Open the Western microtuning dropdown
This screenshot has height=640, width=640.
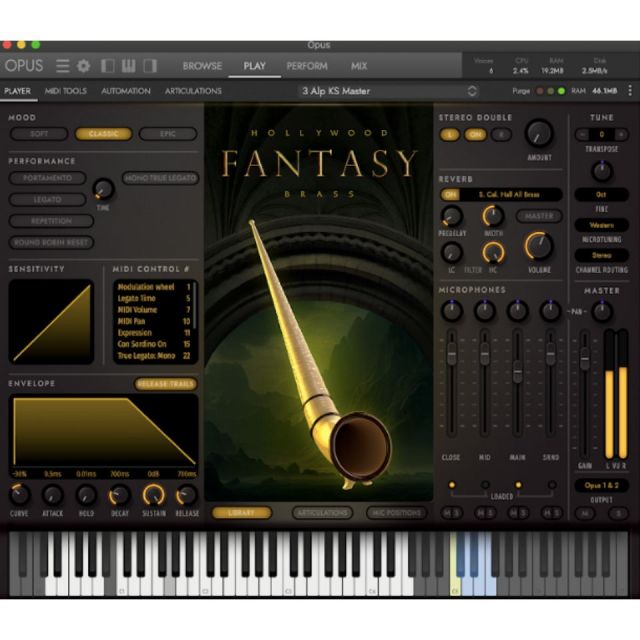pyautogui.click(x=602, y=225)
